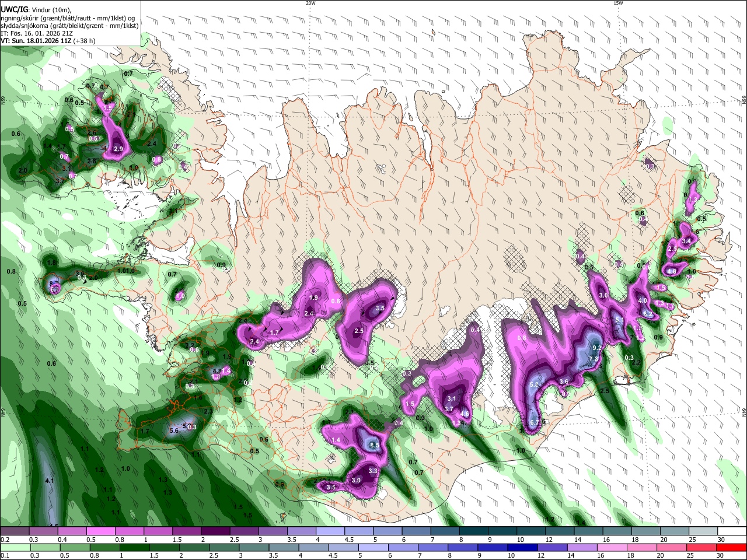Select the '8.5' value in the south
The width and height of the screenshot is (747, 560).
[375, 445]
